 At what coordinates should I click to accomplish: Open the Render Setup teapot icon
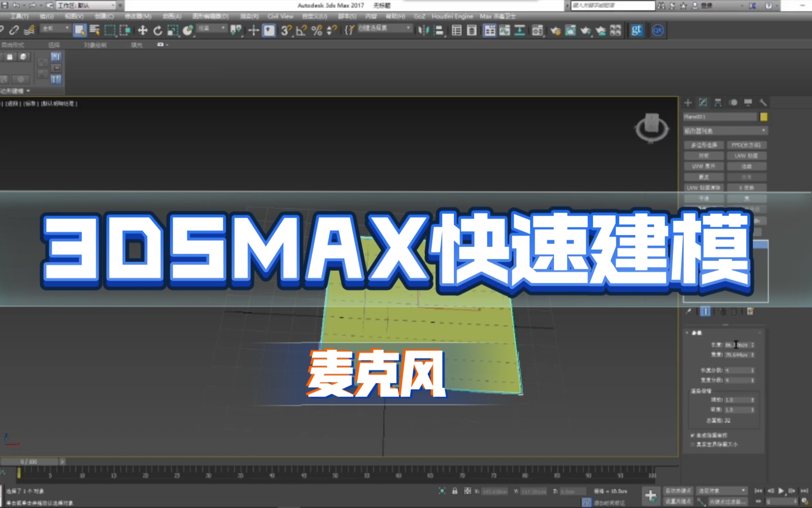[555, 31]
